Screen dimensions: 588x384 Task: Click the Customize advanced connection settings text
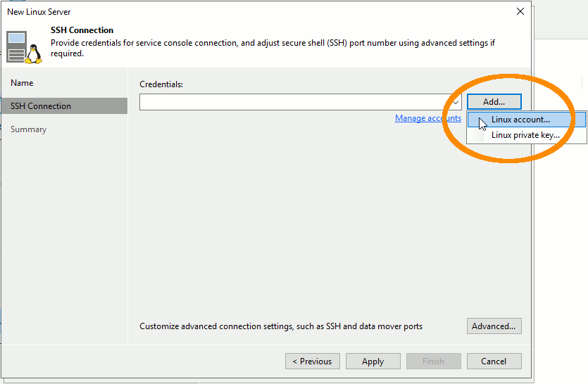(281, 326)
